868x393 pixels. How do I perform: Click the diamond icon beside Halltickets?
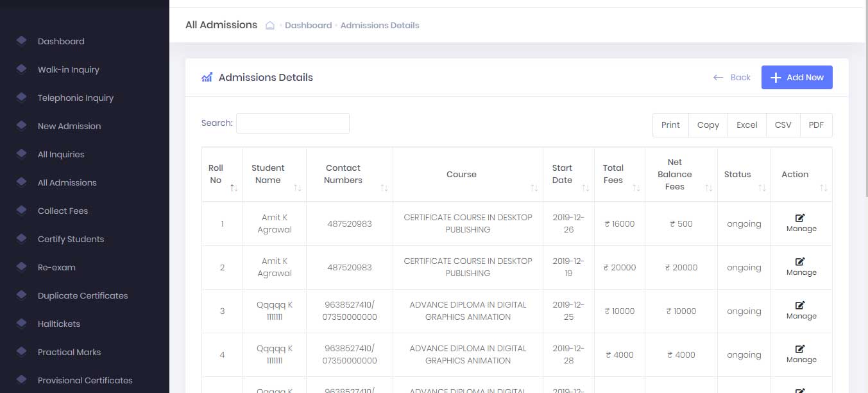tap(21, 324)
